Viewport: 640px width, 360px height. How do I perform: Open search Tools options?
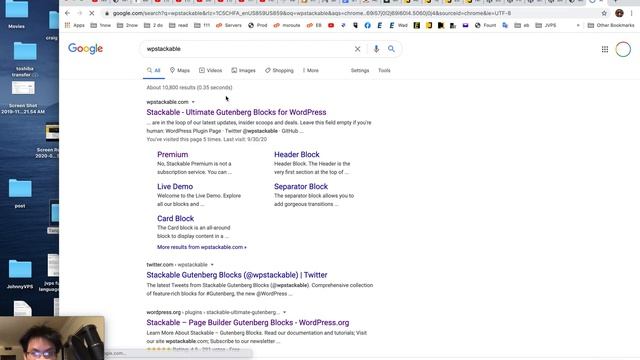pos(384,71)
